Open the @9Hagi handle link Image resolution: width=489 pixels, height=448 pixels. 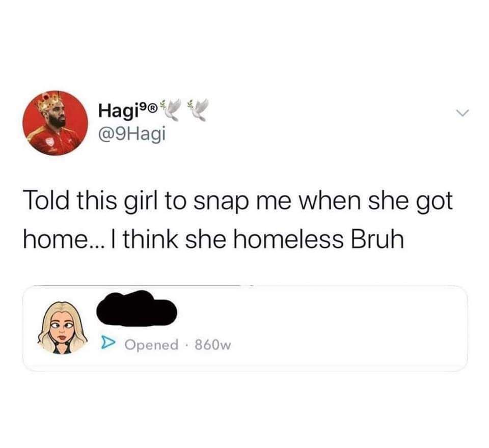coord(131,134)
